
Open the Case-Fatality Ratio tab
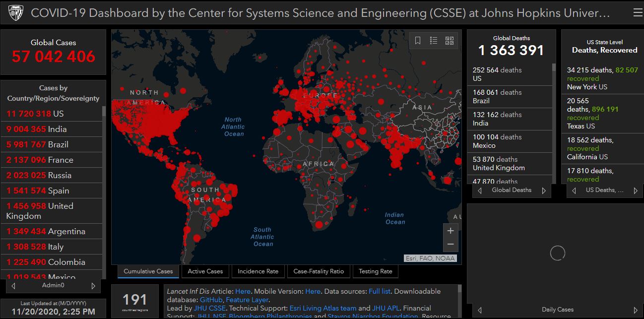tap(319, 271)
